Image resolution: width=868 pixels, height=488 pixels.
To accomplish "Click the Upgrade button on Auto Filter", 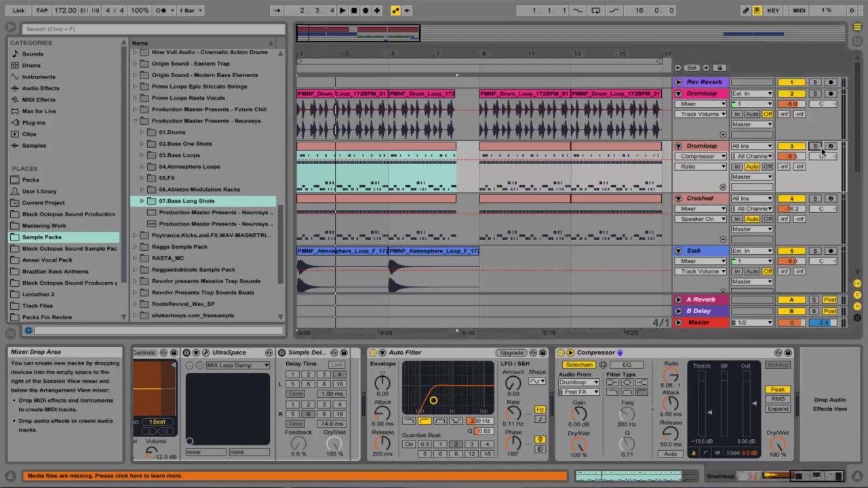I will 511,352.
